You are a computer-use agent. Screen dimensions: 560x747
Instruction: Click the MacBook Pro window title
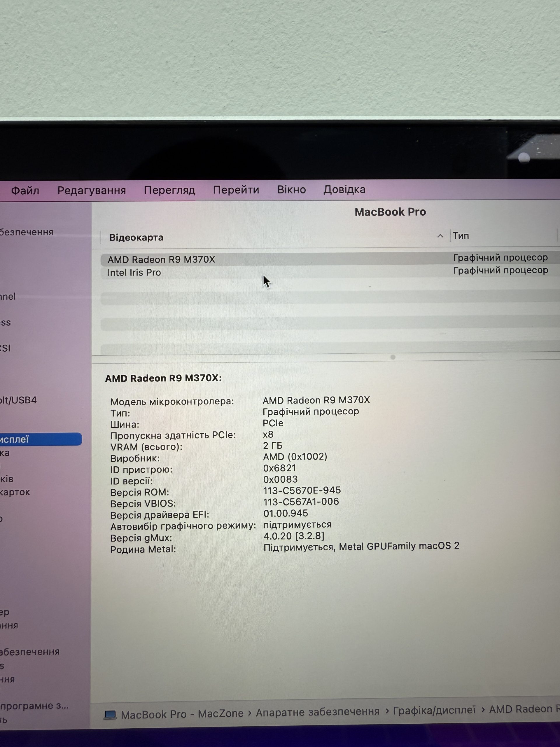click(x=390, y=212)
